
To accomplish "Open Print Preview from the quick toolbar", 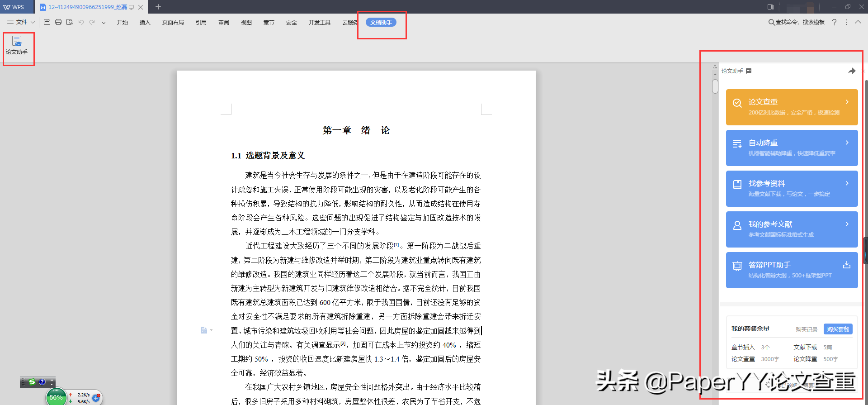I will click(70, 22).
